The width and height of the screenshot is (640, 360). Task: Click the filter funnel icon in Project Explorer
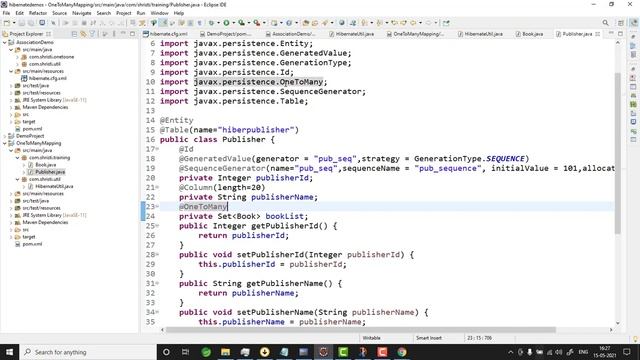tap(92, 34)
